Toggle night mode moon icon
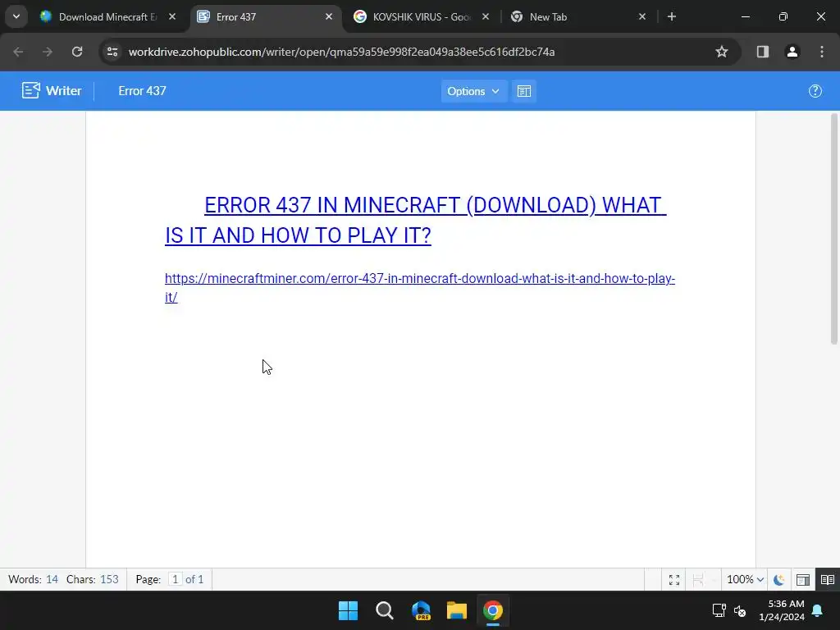The width and height of the screenshot is (840, 630). point(779,580)
